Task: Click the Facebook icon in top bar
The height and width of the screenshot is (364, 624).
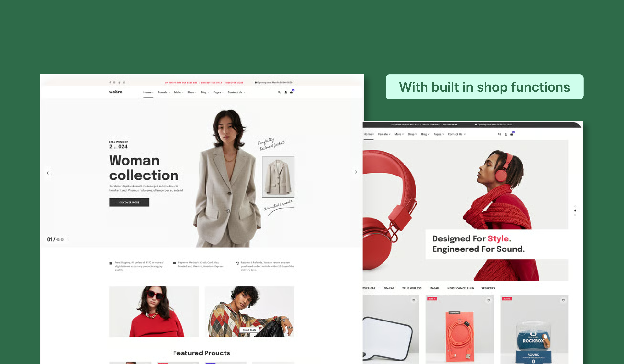Action: pyautogui.click(x=110, y=82)
